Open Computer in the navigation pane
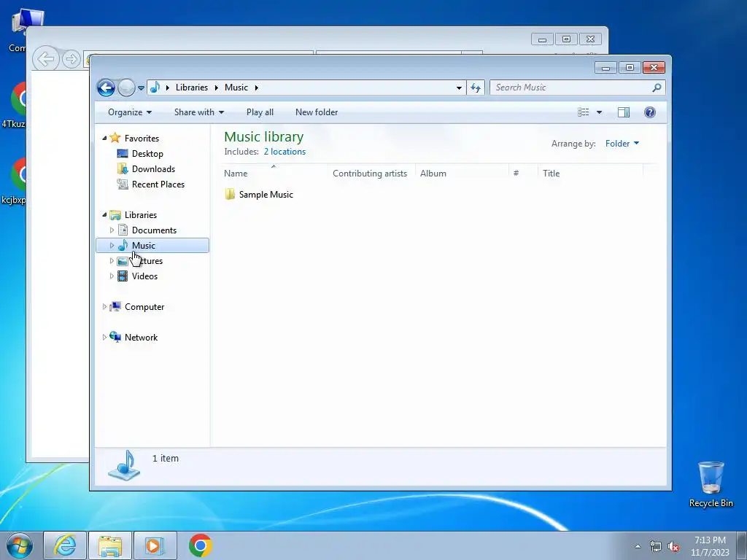 tap(144, 307)
